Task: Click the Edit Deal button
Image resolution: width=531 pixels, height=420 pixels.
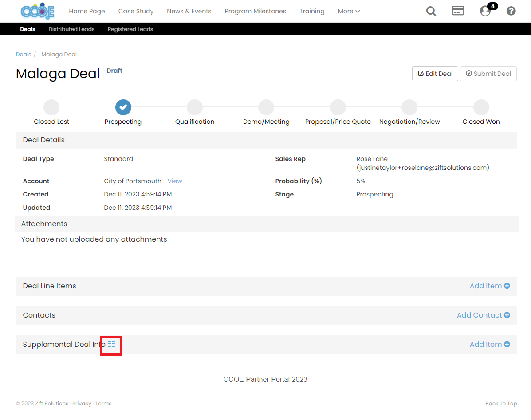Action: click(x=435, y=74)
